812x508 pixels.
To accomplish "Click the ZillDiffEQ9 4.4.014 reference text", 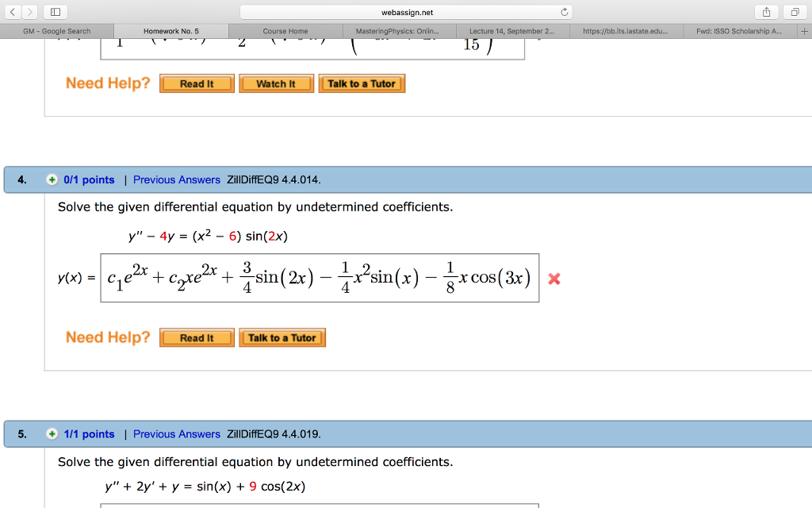I will point(274,180).
